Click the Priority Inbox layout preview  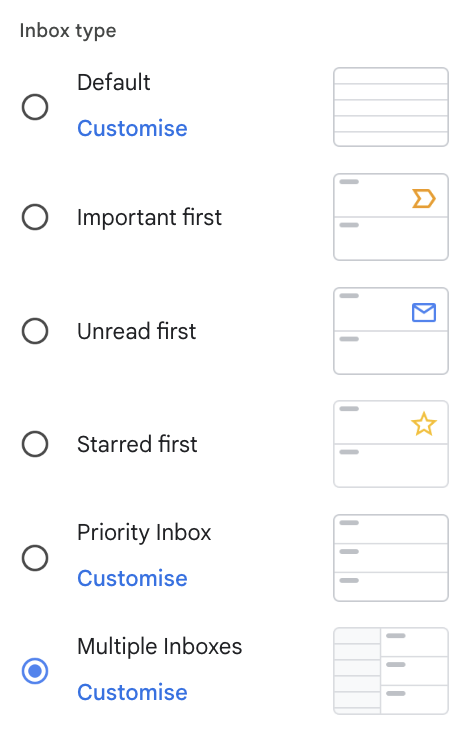(391, 558)
